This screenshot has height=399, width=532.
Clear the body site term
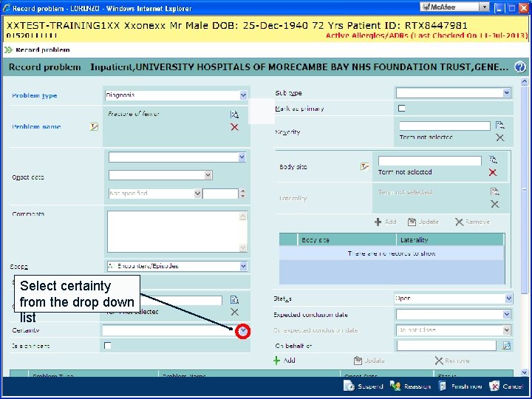coord(493,172)
